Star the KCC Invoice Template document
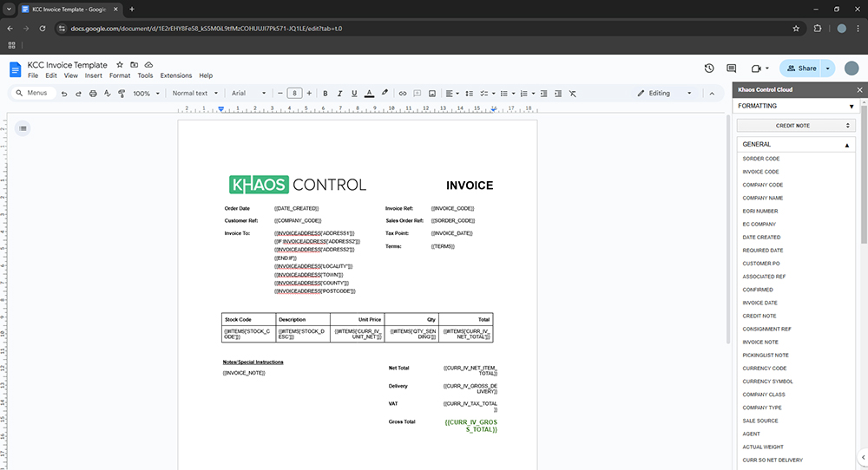 click(120, 65)
